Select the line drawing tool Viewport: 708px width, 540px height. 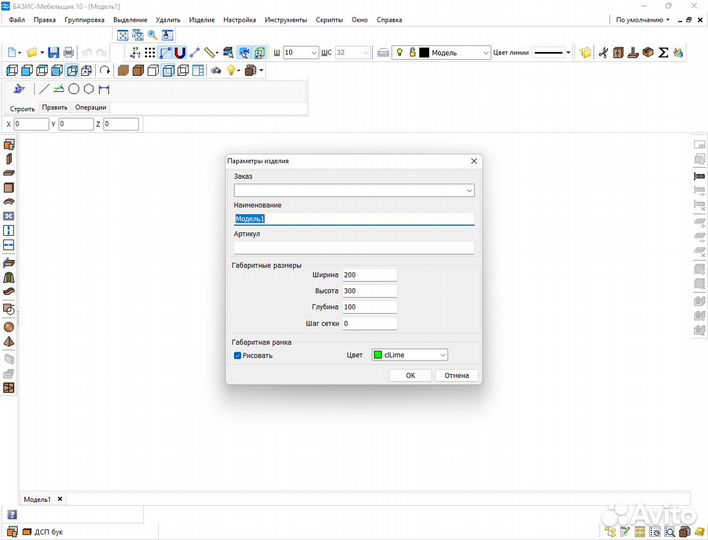point(44,89)
